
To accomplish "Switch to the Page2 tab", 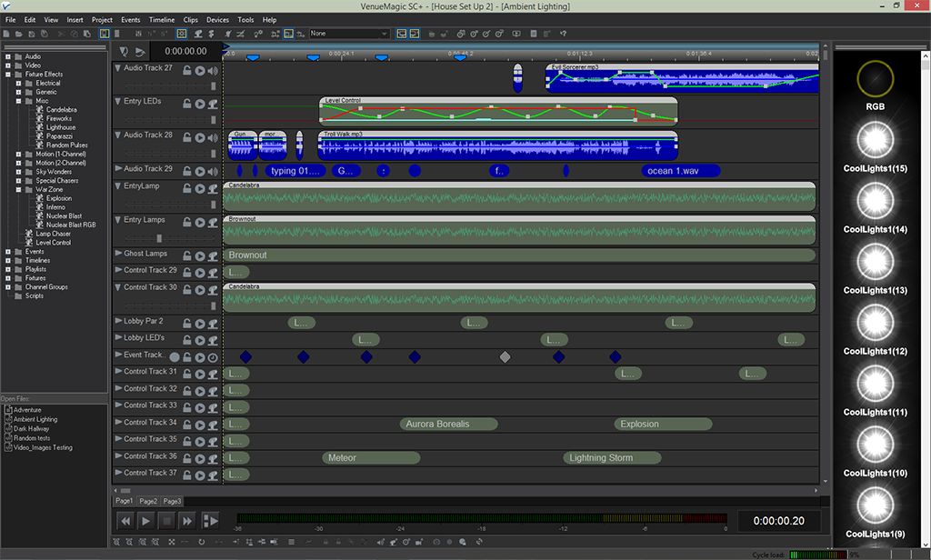I will (148, 501).
